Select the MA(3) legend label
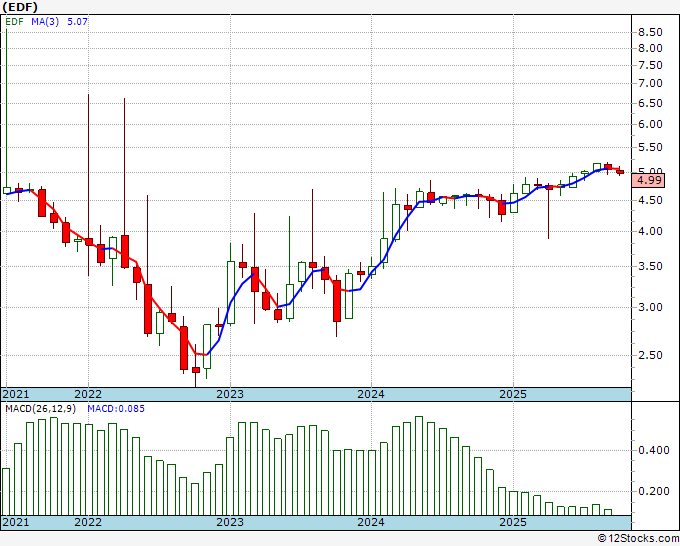680x546 pixels. pyautogui.click(x=45, y=21)
